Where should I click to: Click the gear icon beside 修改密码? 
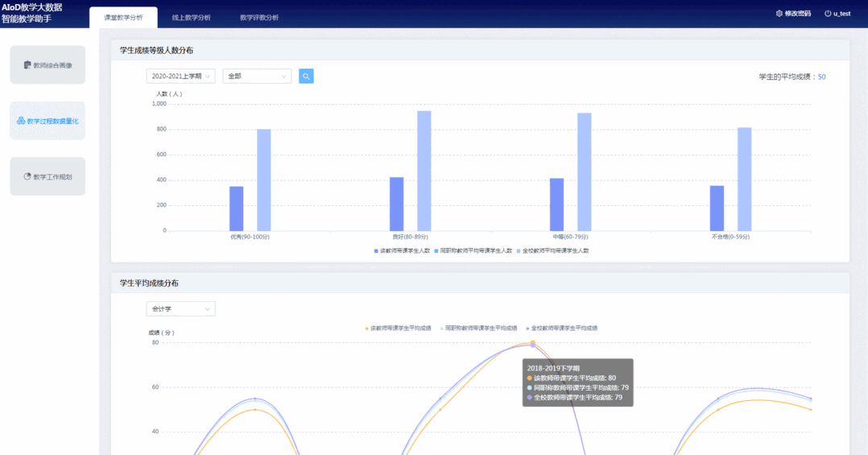click(x=779, y=14)
